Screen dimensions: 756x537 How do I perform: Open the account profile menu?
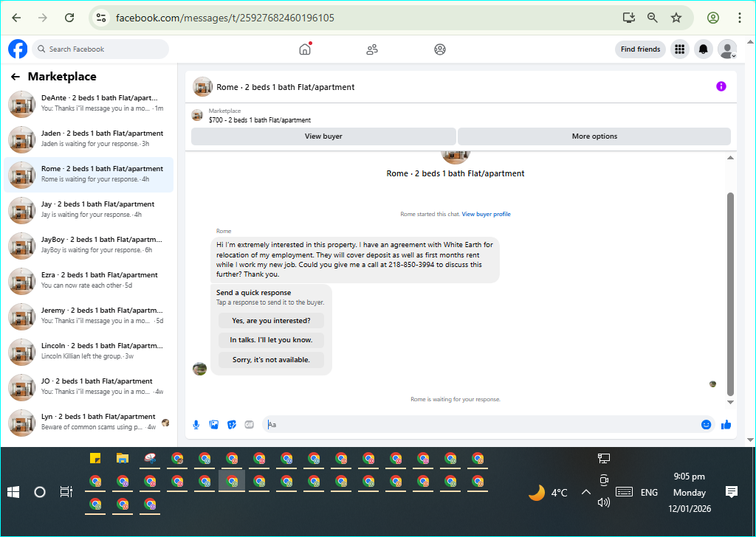point(727,49)
